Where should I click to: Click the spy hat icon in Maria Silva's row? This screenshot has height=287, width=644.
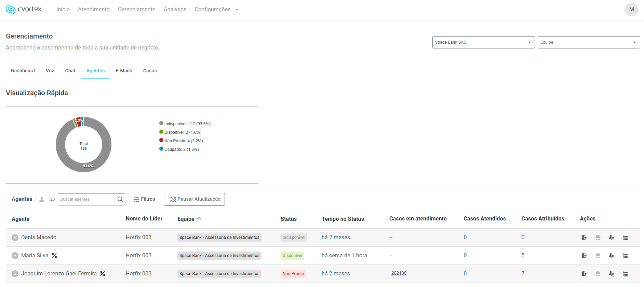coord(598,256)
